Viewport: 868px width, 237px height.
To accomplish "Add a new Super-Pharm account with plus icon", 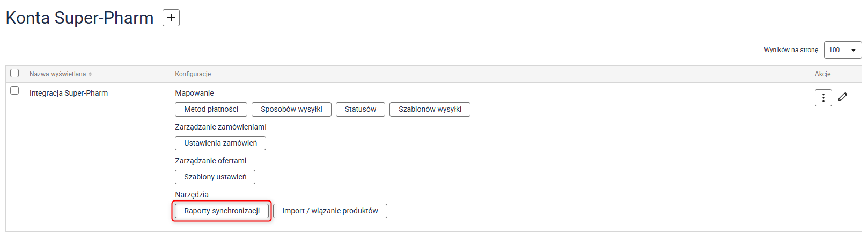I will (x=171, y=18).
